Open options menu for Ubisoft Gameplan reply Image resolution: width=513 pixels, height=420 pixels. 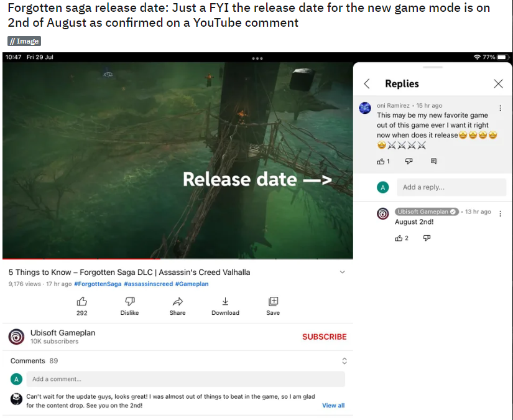pos(500,214)
